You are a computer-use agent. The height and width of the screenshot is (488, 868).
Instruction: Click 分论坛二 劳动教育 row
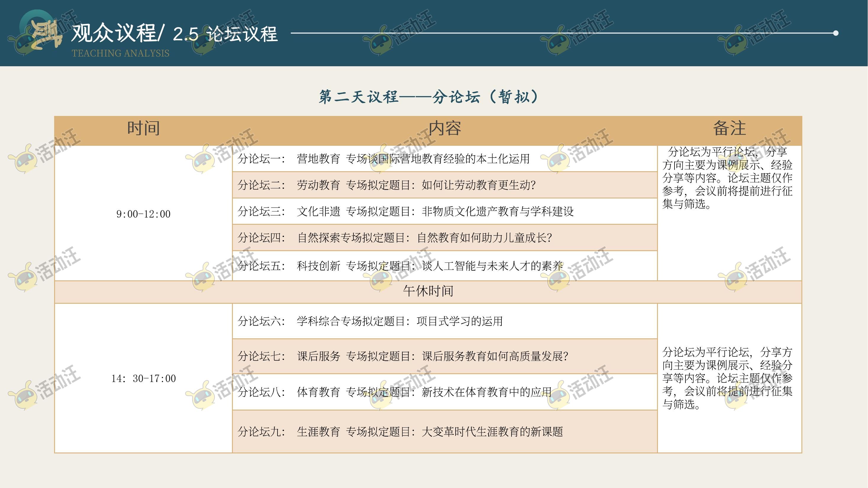pyautogui.click(x=386, y=185)
